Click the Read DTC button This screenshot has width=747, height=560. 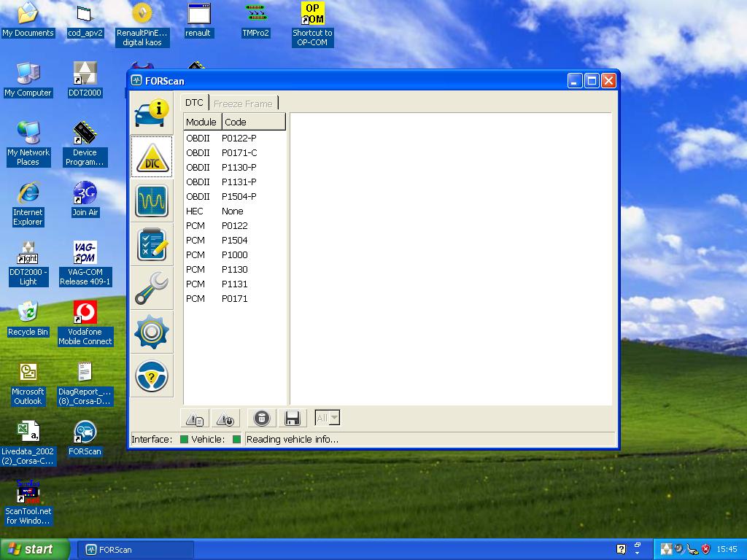pos(195,419)
